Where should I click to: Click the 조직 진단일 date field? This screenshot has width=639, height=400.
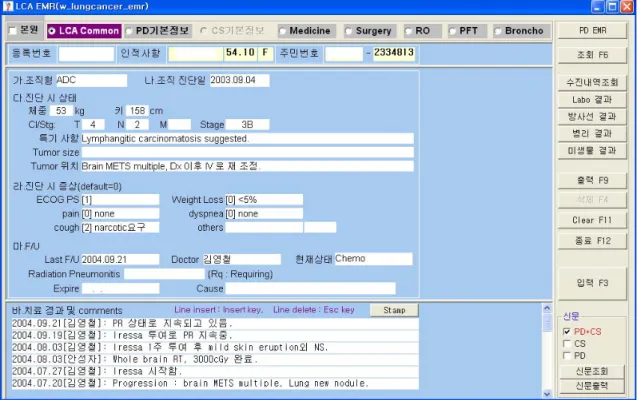click(x=239, y=80)
